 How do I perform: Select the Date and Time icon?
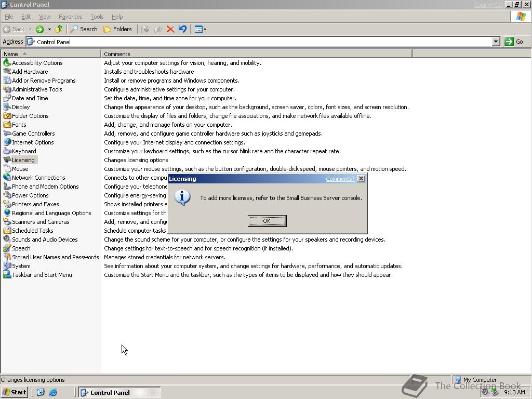7,98
